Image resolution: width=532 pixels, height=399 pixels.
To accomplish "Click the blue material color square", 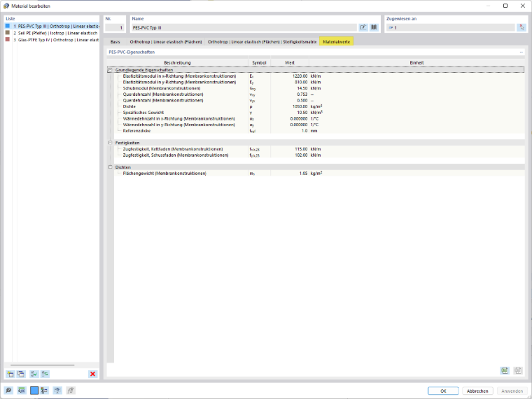I will 34,391.
